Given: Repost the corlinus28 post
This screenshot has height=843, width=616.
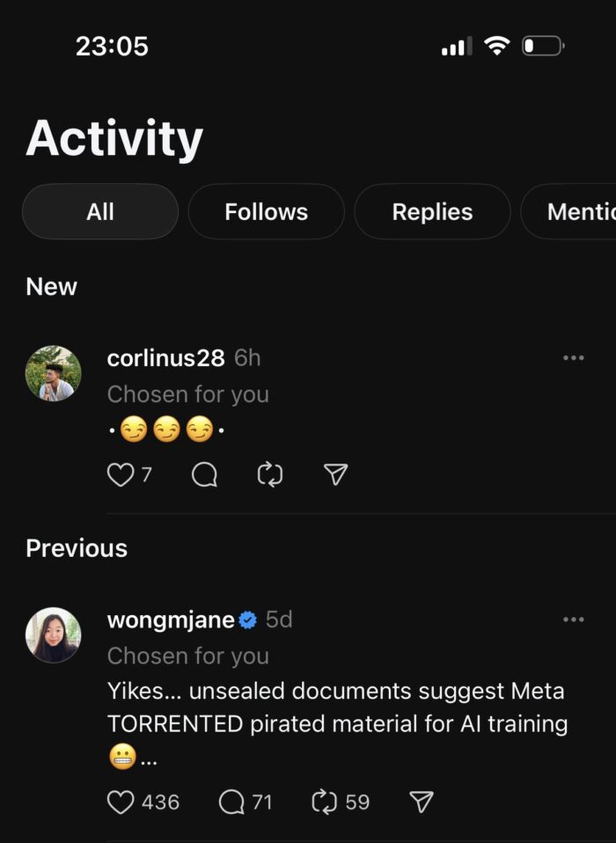Looking at the screenshot, I should pos(270,475).
